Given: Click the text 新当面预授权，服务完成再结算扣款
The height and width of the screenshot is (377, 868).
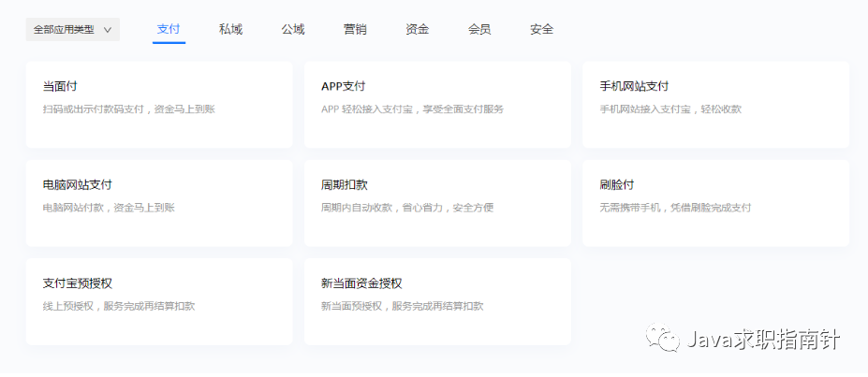Looking at the screenshot, I should pos(403,306).
